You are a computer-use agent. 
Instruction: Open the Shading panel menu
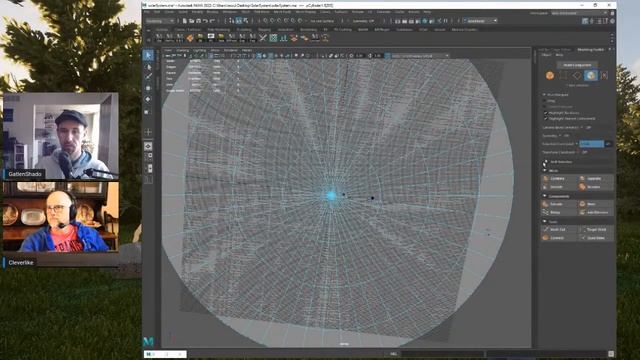click(x=183, y=50)
